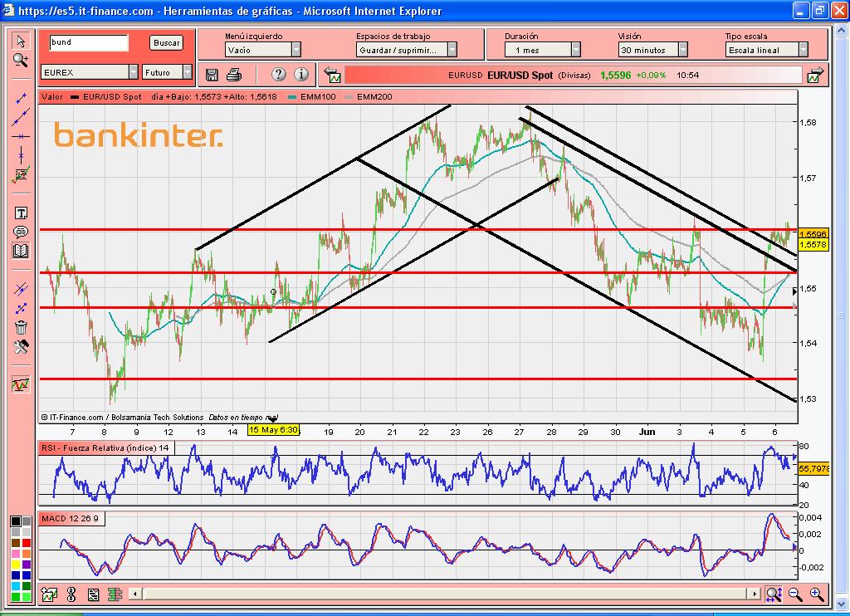Select the horizontal line drawing tool
The width and height of the screenshot is (850, 616).
[x=21, y=136]
